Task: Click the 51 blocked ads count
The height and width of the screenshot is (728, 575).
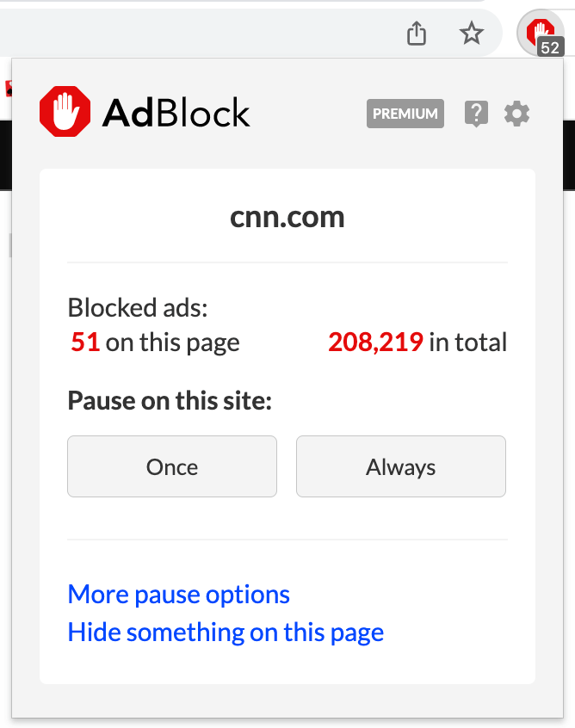Action: 84,342
